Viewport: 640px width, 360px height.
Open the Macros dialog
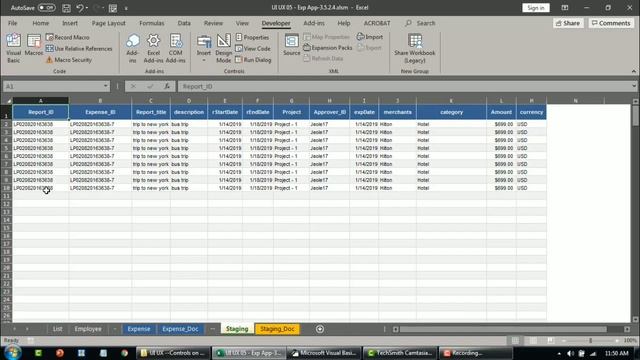pyautogui.click(x=33, y=45)
